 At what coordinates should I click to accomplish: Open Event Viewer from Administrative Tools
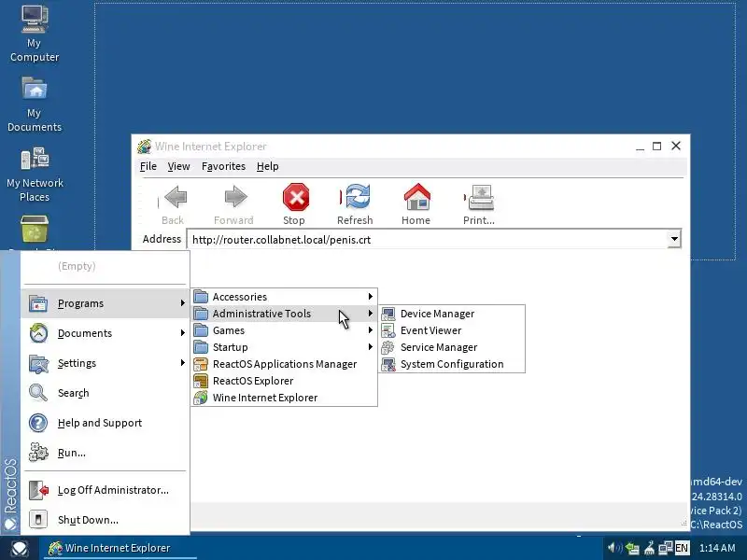pyautogui.click(x=453, y=330)
